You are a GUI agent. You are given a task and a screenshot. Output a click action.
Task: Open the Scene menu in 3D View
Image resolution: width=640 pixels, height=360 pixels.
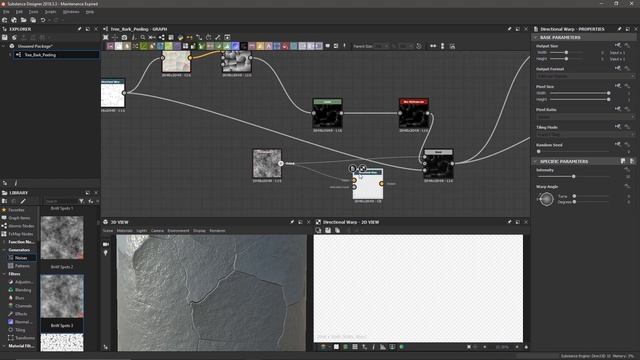coord(108,231)
